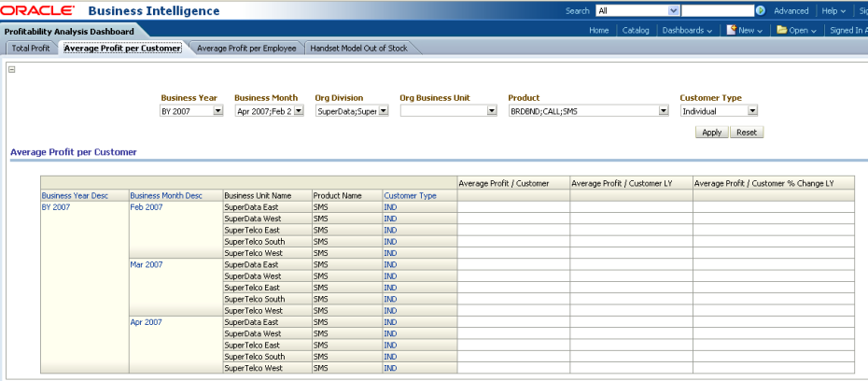
Task: Click the Business Year Desc column header
Action: click(x=75, y=195)
